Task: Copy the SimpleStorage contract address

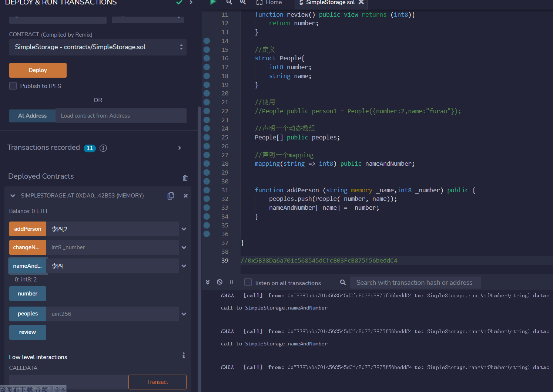Action: point(171,196)
